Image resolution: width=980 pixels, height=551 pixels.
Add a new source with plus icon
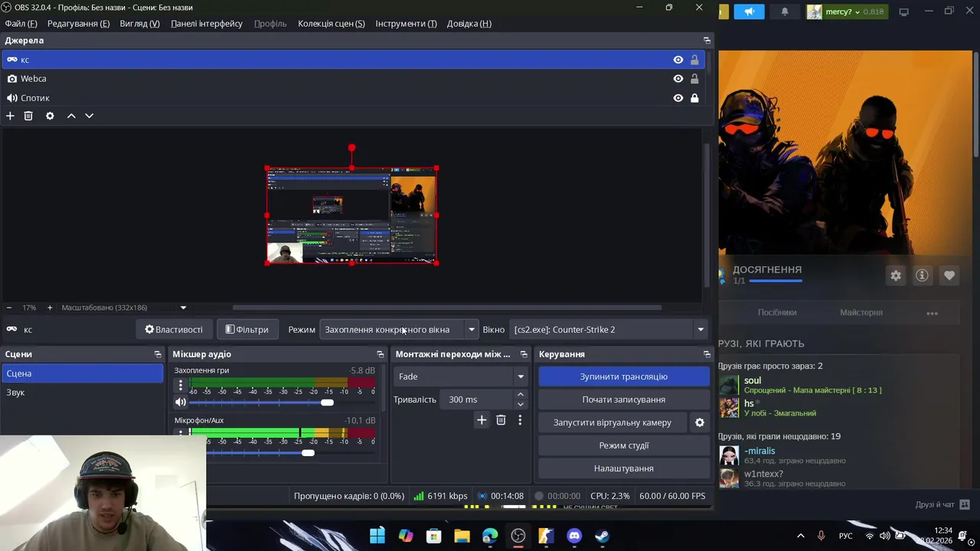pyautogui.click(x=10, y=116)
